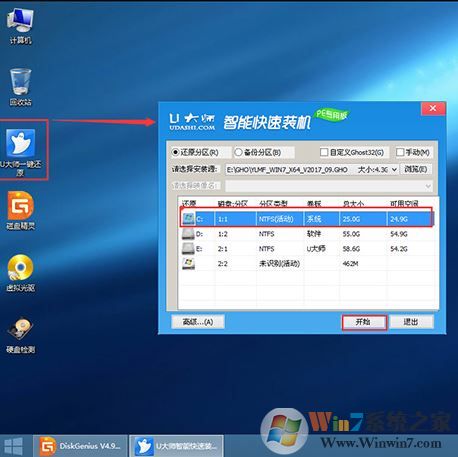This screenshot has width=458, height=457.
Task: Expand the disabled image name dropdown
Action: 428,186
